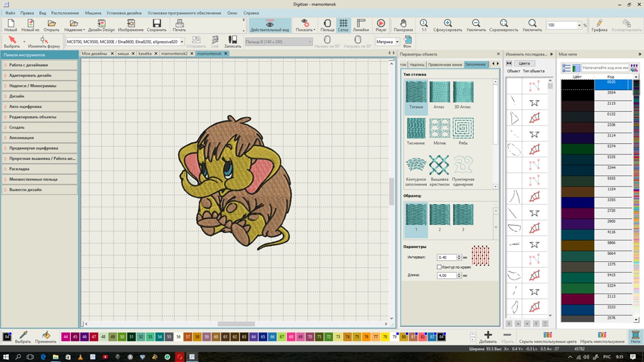Switch to the mamontenok2 design tab
The width and height of the screenshot is (644, 362).
pyautogui.click(x=174, y=53)
